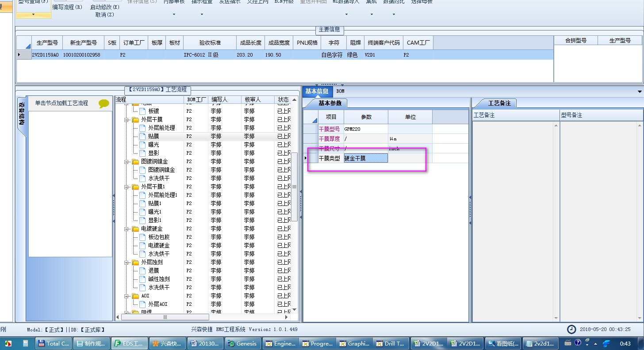Click the folder icon of 外层干膜1
The image size is (644, 350).
[135, 187]
